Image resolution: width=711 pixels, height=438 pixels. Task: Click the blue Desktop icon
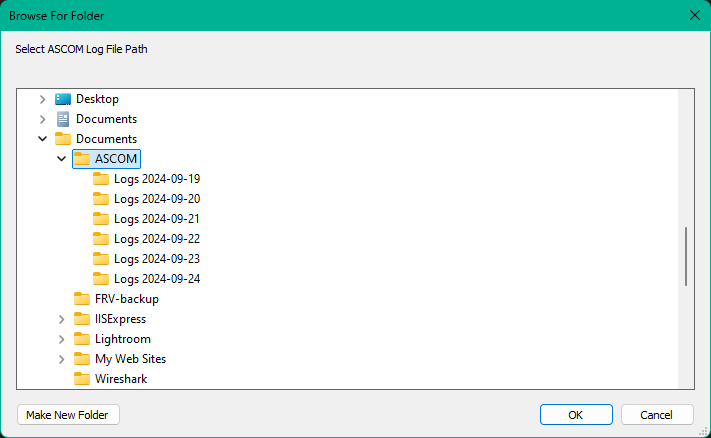(63, 99)
